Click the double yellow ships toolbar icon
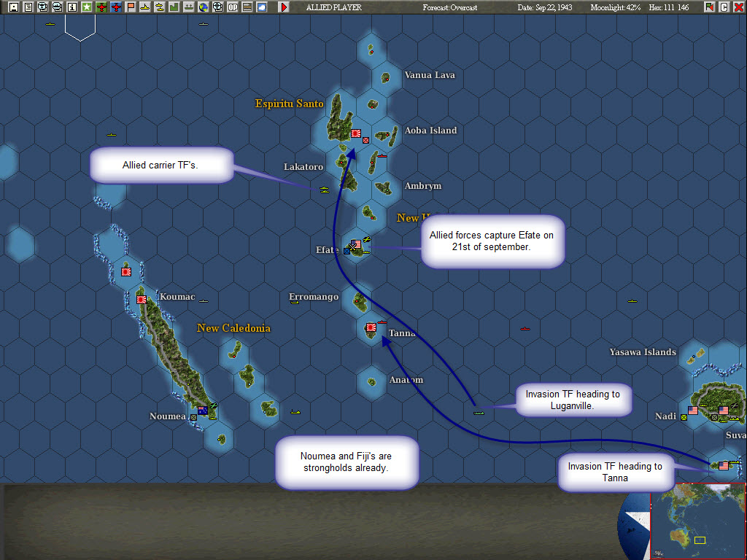This screenshot has width=747, height=560. click(160, 7)
